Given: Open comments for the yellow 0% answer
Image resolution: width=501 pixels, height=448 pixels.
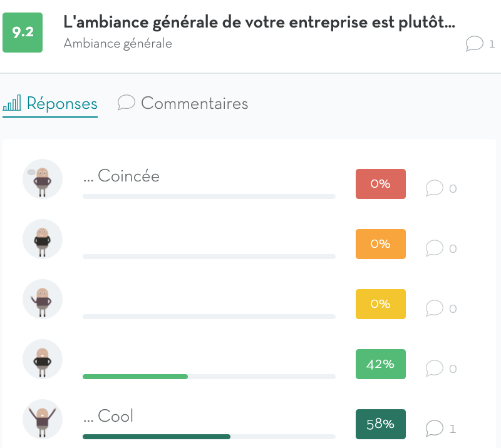Looking at the screenshot, I should coord(435,308).
